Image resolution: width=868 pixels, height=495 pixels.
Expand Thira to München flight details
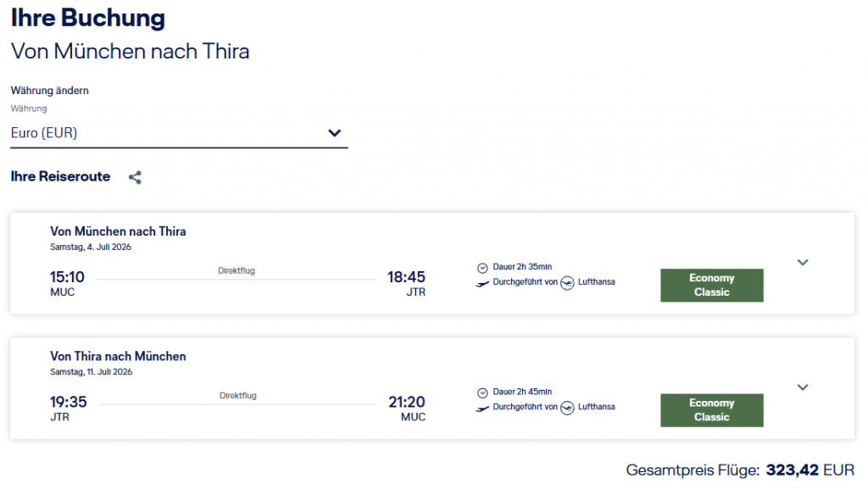pyautogui.click(x=803, y=387)
